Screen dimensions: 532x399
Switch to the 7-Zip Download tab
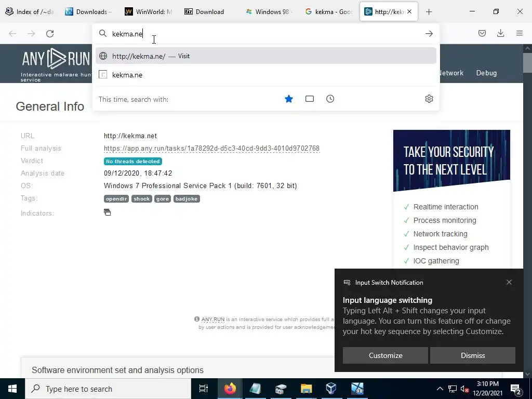coord(208,11)
